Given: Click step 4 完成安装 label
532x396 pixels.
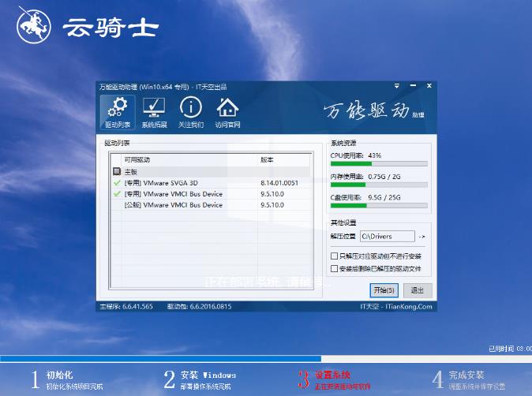Looking at the screenshot, I should click(x=466, y=375).
